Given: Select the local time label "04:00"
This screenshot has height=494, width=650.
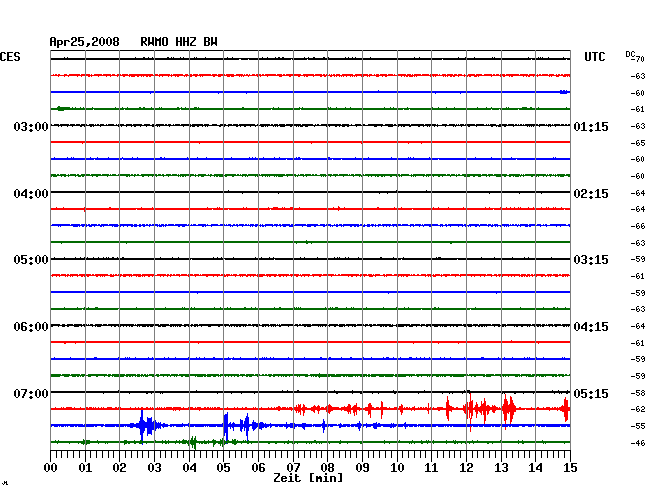Looking at the screenshot, I should pos(31,194).
